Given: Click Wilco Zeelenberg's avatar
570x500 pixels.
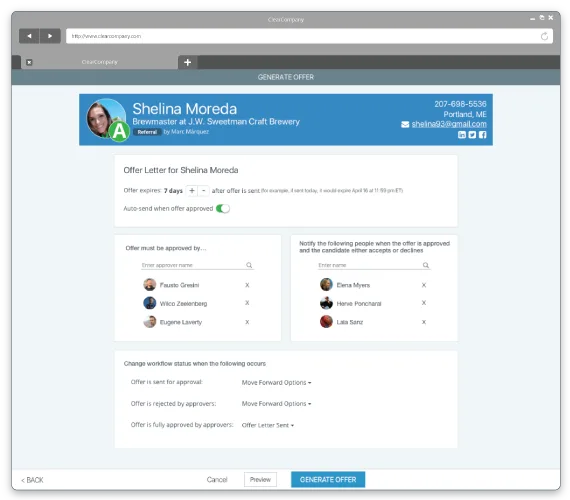Looking at the screenshot, I should click(x=149, y=303).
